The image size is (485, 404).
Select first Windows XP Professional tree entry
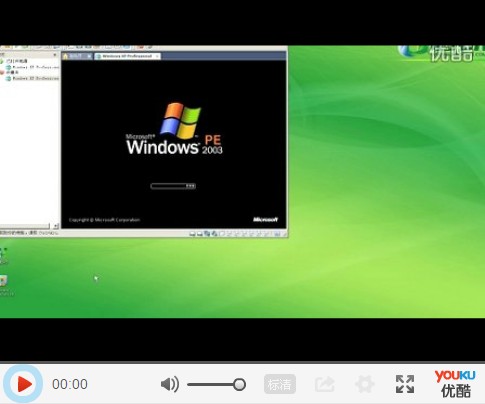coord(32,67)
